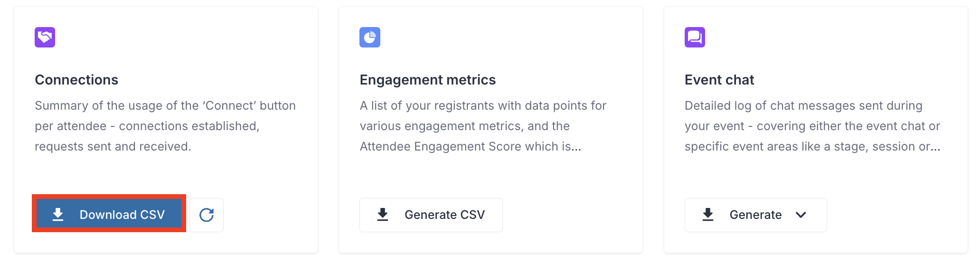Click the Connections handshake icon
This screenshot has width=980, height=264.
click(x=45, y=37)
